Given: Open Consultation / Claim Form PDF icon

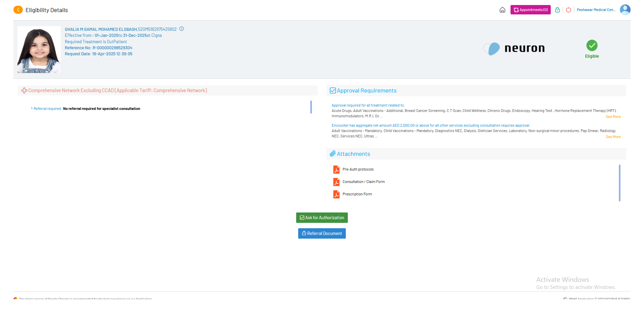Looking at the screenshot, I should point(336,182).
